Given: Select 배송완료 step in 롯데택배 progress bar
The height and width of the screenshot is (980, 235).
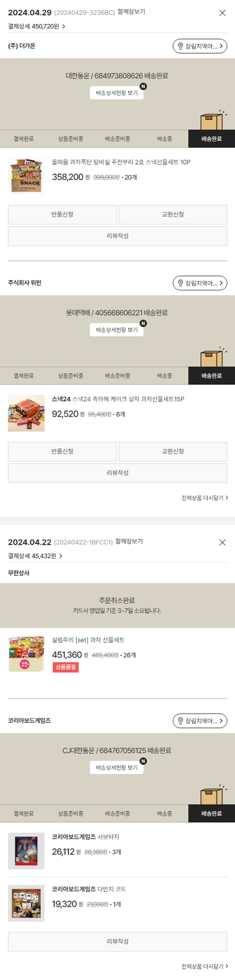Looking at the screenshot, I should [x=211, y=376].
